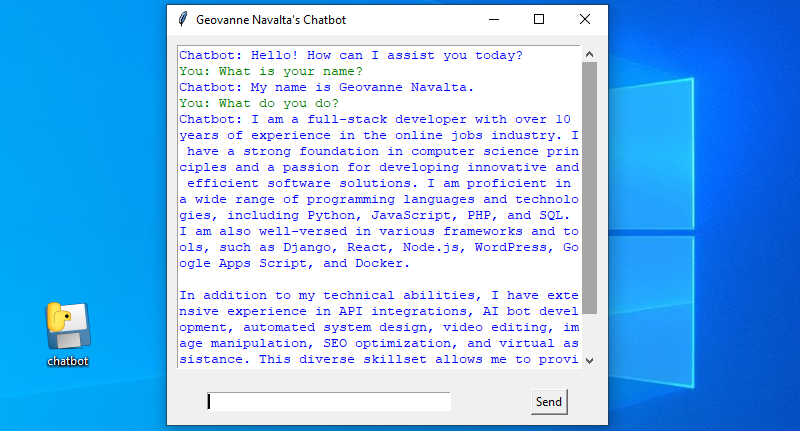Focus the message input field
The height and width of the screenshot is (431, 800).
[x=328, y=402]
